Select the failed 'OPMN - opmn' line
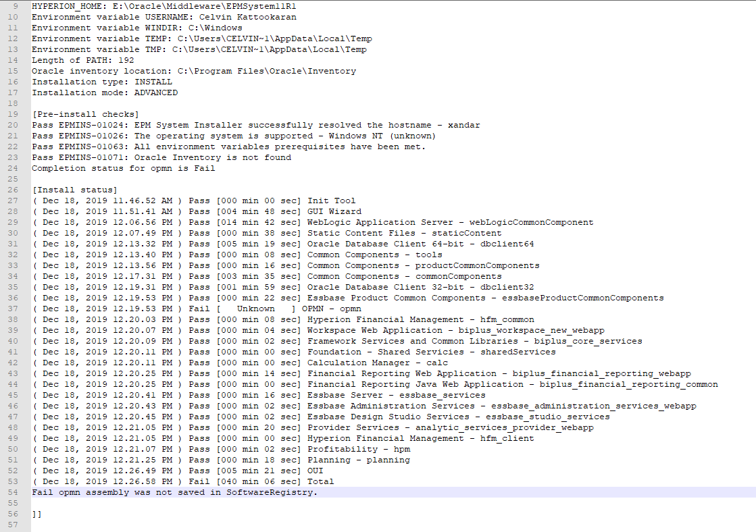756x532 pixels. point(197,309)
